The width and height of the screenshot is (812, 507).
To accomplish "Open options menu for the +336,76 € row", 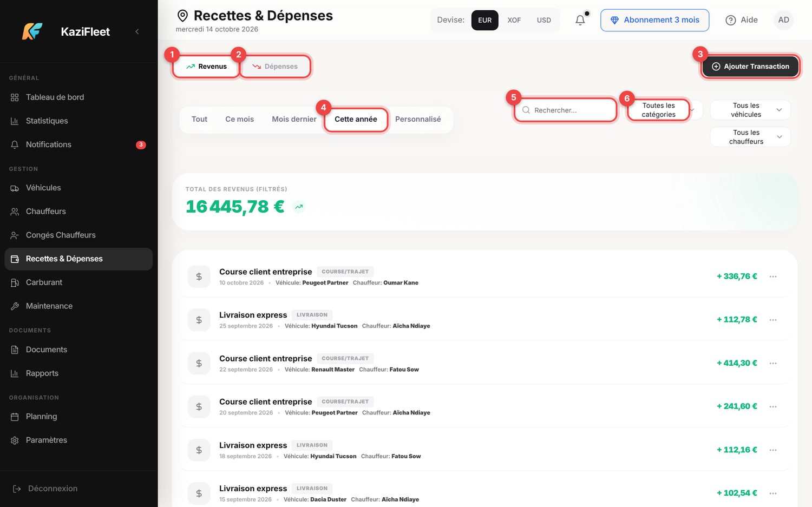I will tap(773, 276).
